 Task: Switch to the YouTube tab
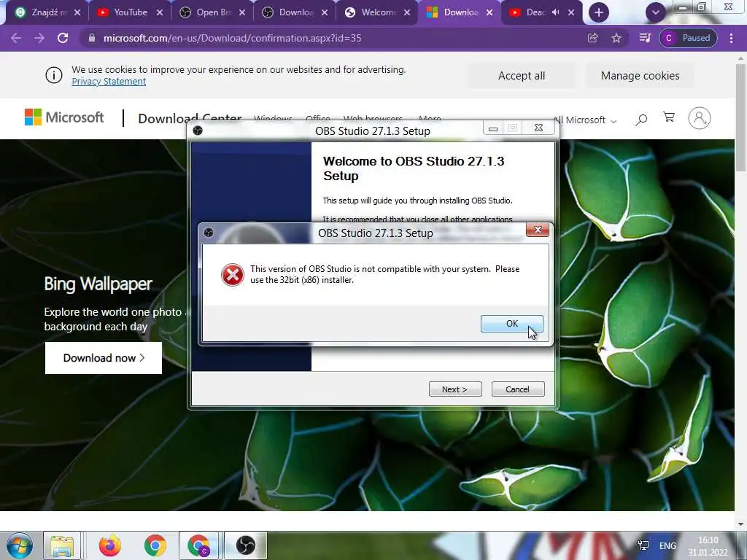tap(128, 12)
